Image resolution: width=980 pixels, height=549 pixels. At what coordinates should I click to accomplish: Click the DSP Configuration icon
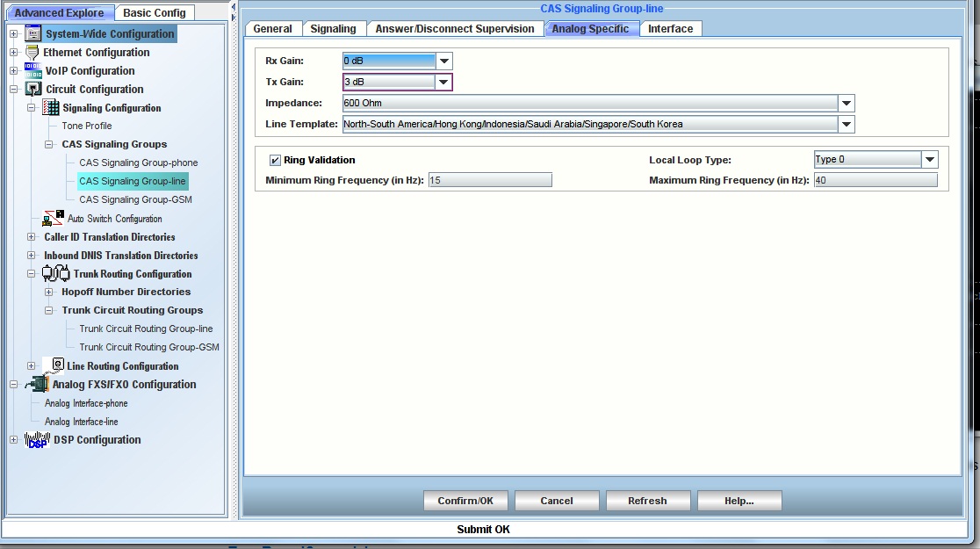38,440
